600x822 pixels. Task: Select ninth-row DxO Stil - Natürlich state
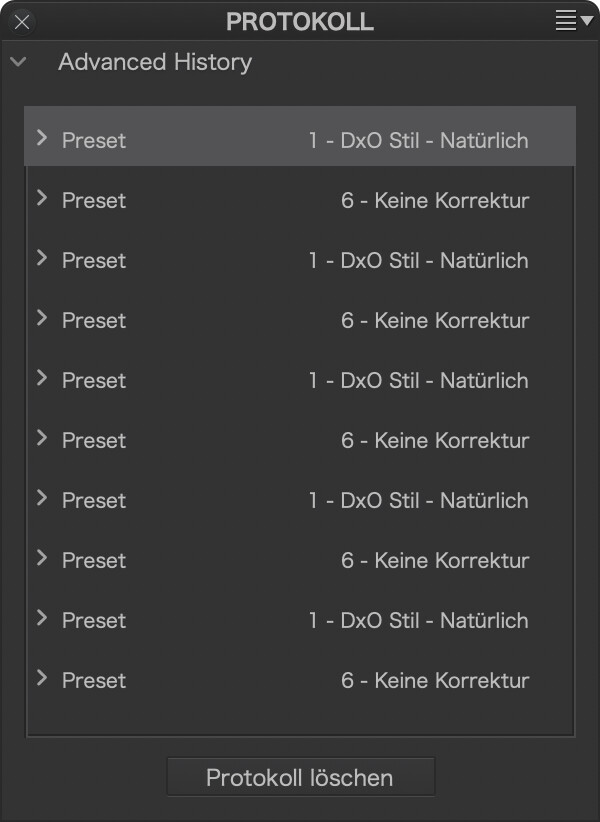300,621
